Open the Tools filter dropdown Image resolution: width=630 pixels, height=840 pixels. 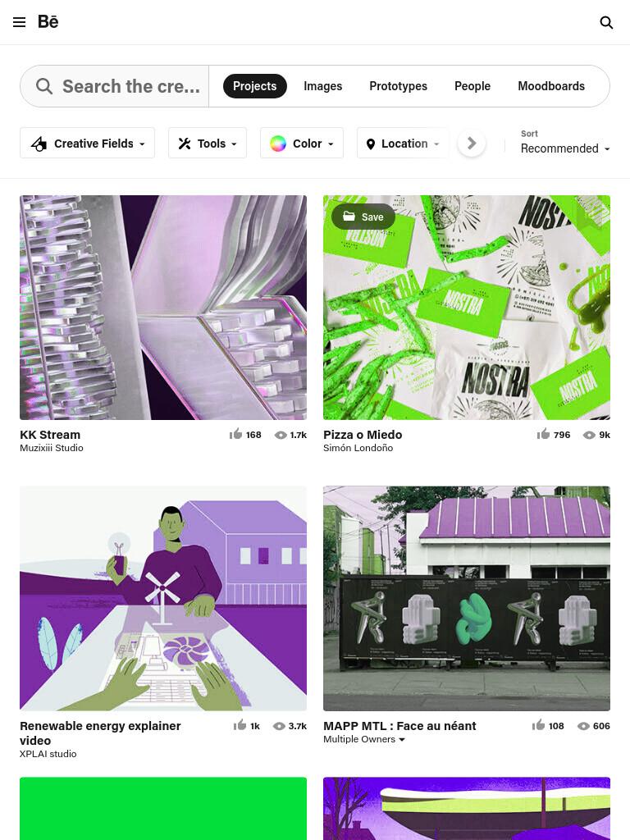208,143
